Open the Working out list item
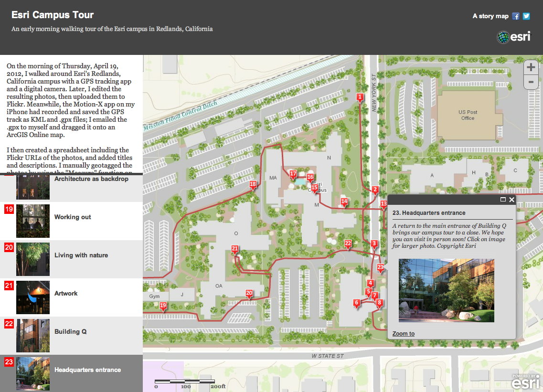Viewport: 543px width, 392px height. (71, 221)
